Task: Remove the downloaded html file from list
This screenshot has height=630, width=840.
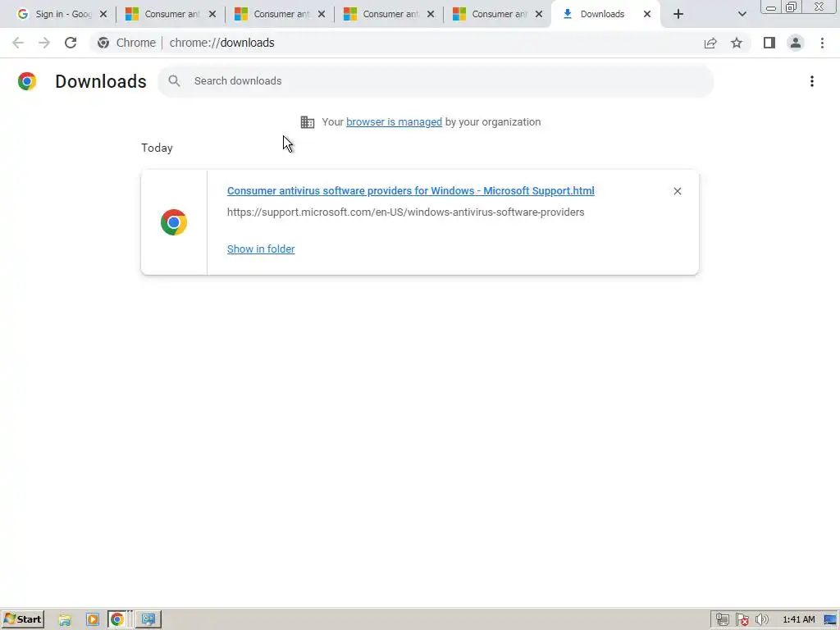Action: tap(677, 191)
